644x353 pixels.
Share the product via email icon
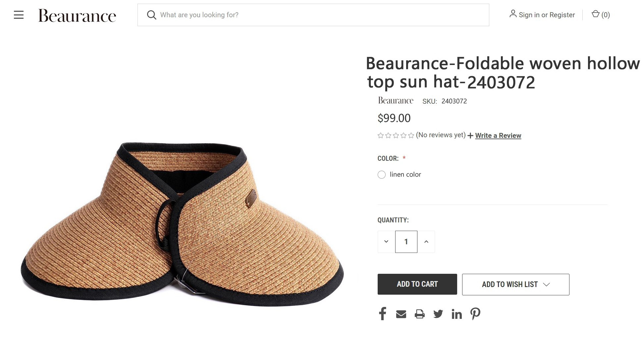point(401,314)
